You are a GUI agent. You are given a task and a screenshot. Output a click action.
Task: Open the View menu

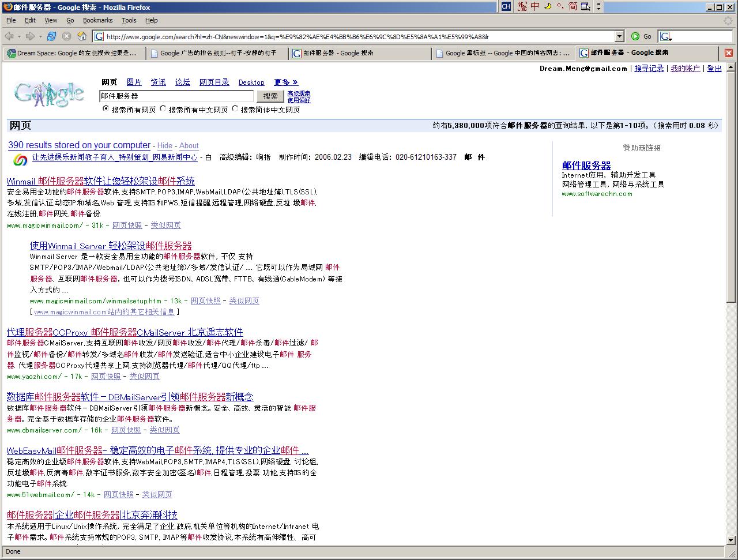[51, 20]
